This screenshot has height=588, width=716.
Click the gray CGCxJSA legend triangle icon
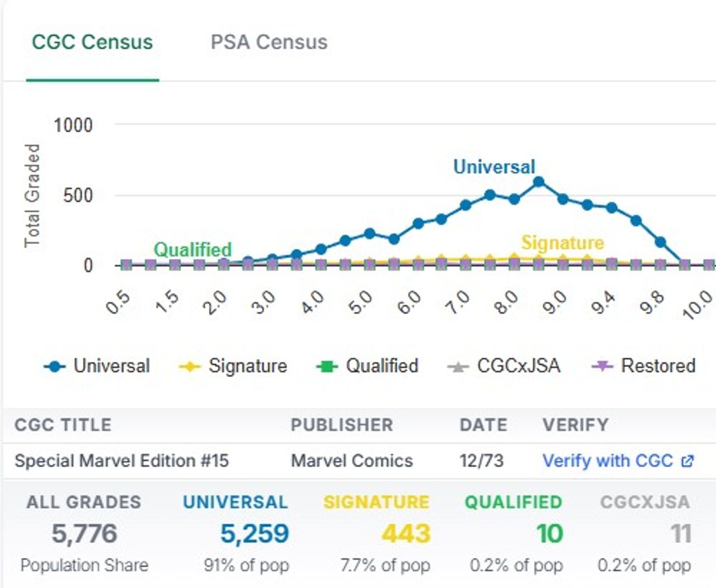458,367
